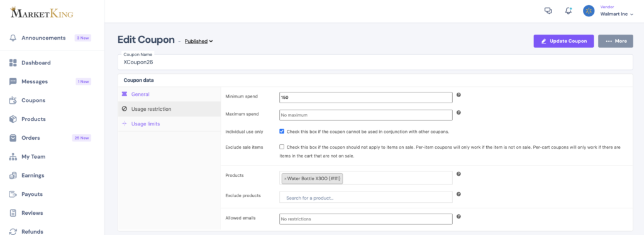Click the Coupons sidebar icon
644x235 pixels.
click(x=13, y=100)
